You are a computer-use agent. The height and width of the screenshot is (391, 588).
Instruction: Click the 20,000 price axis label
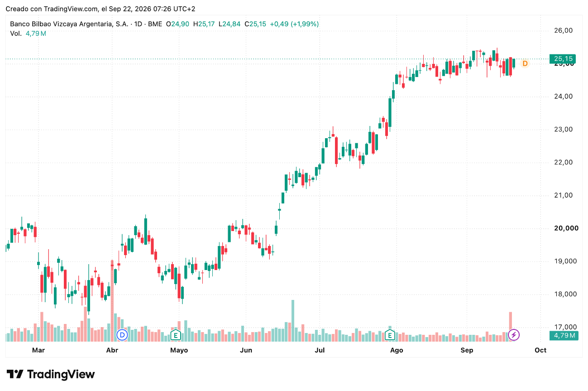pos(565,228)
